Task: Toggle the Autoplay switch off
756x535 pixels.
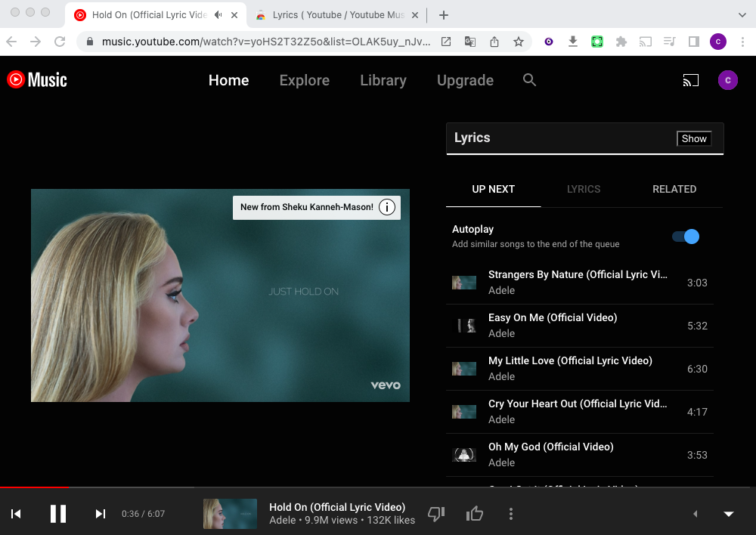Action: (x=686, y=237)
